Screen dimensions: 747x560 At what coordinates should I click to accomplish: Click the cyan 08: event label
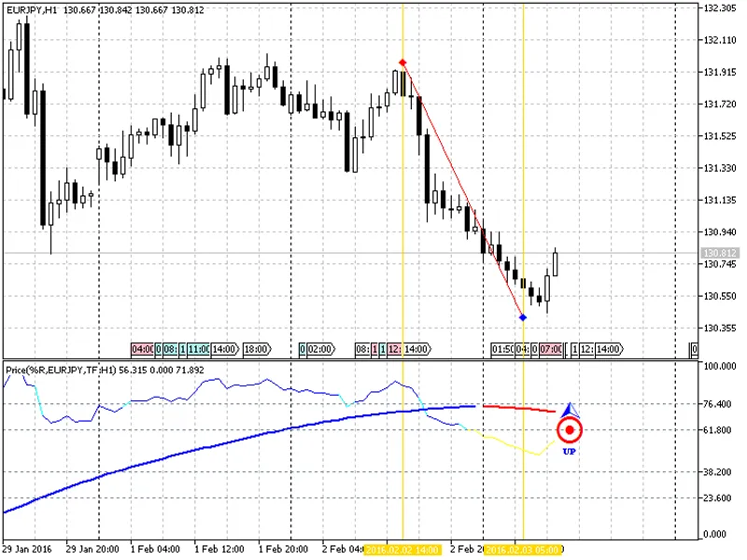170,349
